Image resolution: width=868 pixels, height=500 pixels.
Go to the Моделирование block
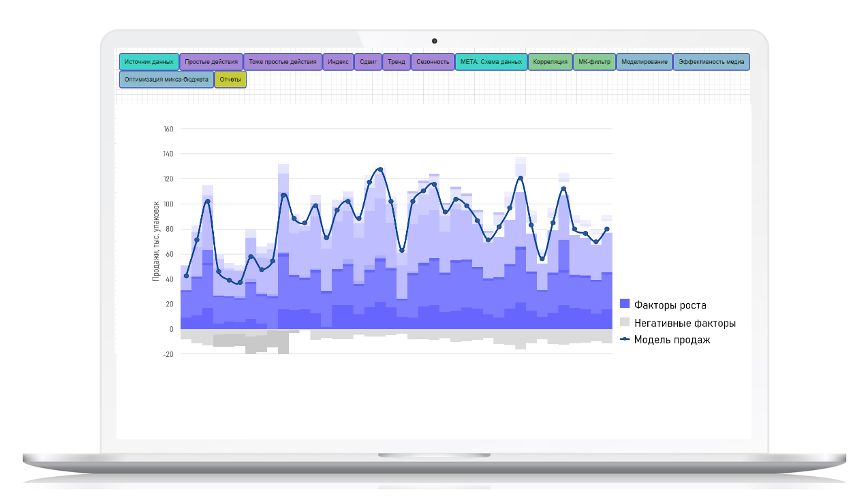coord(645,62)
